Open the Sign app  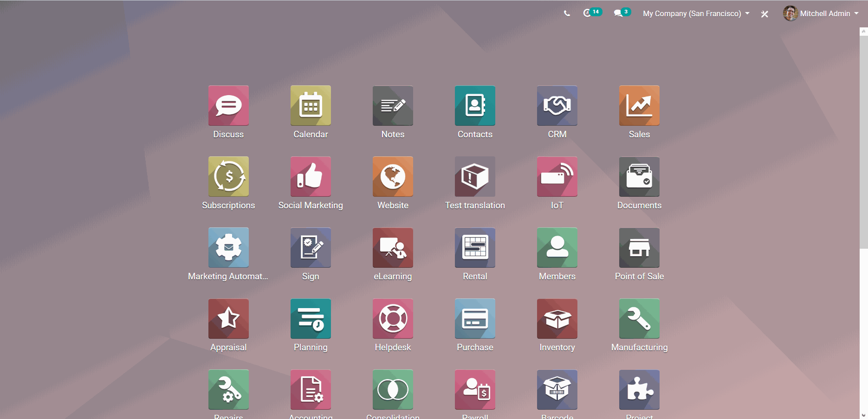311,248
